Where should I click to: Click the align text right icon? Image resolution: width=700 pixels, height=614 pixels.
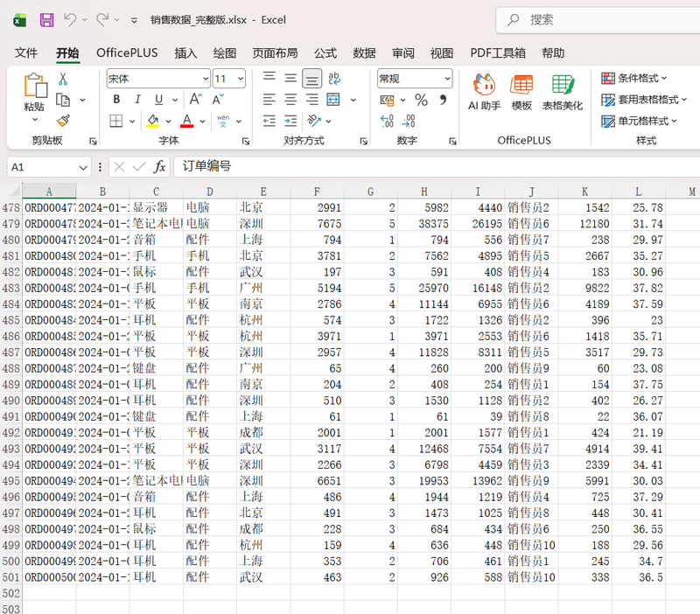312,99
